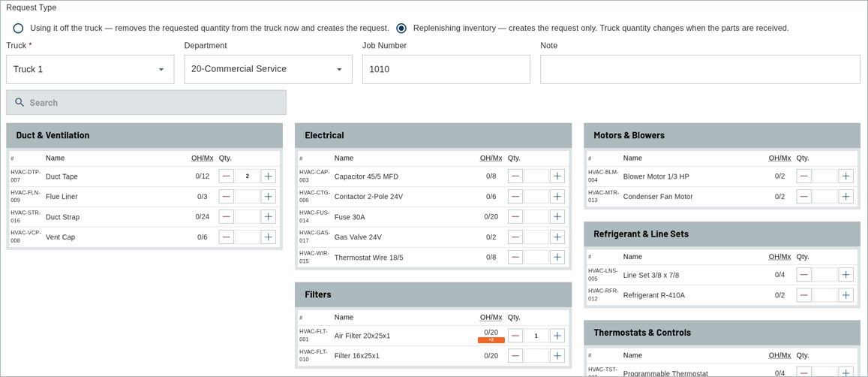Decrease quantity for Contactor 2-Pole 24V

click(x=515, y=196)
